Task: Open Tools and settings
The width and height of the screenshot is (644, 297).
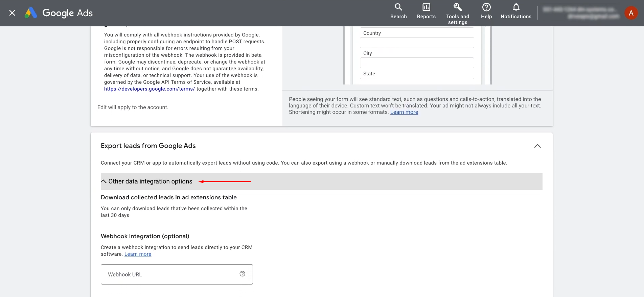Action: [458, 14]
